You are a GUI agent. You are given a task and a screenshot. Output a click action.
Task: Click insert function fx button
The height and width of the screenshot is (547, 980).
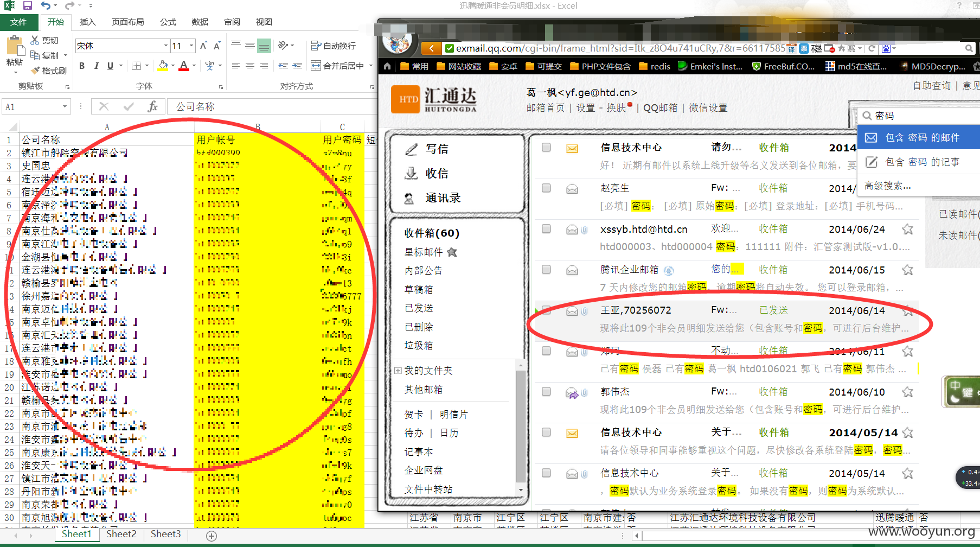point(153,106)
